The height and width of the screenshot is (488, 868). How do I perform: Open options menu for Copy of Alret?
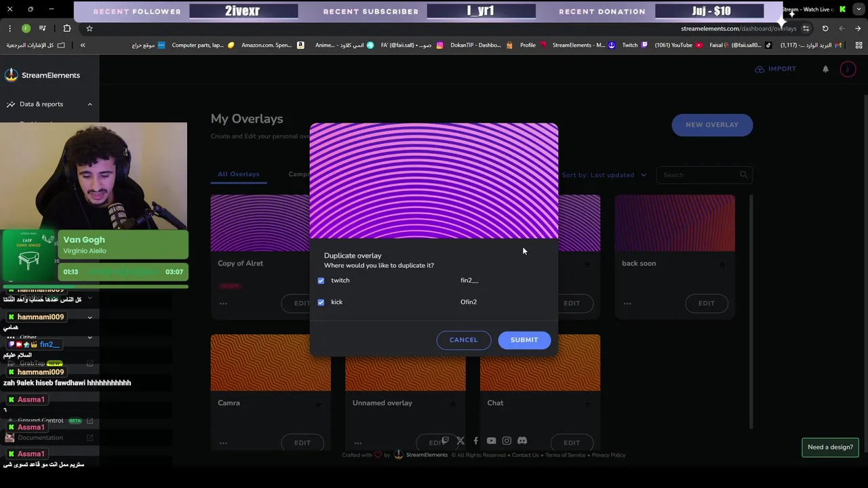coord(223,304)
